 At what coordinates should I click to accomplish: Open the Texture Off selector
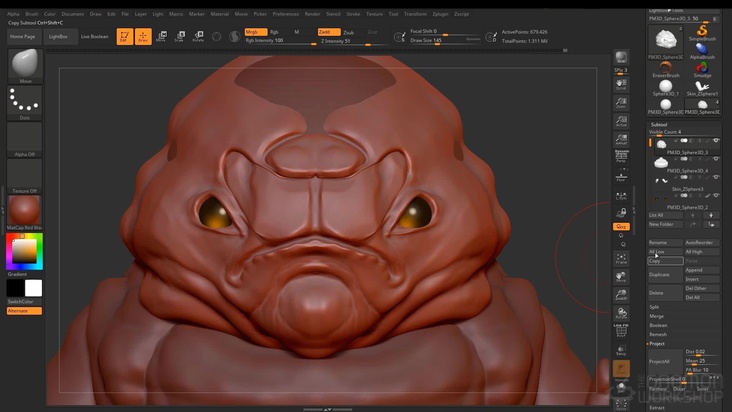25,176
